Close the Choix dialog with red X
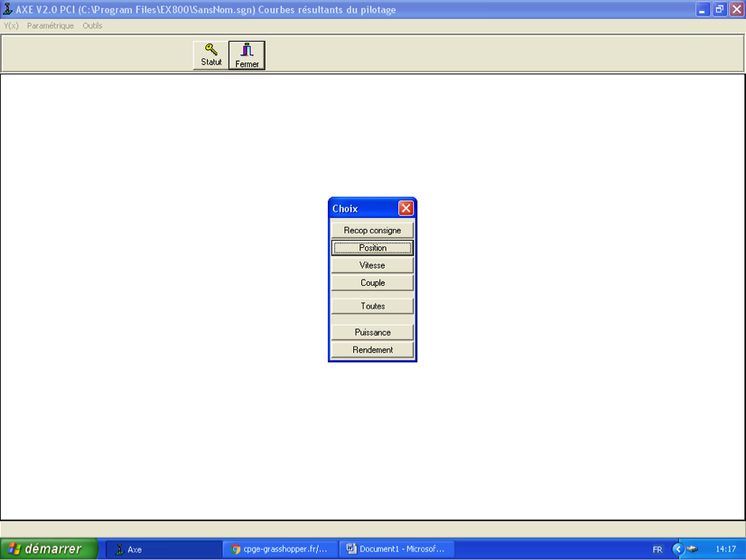Screen dimensions: 746x560 pos(405,209)
